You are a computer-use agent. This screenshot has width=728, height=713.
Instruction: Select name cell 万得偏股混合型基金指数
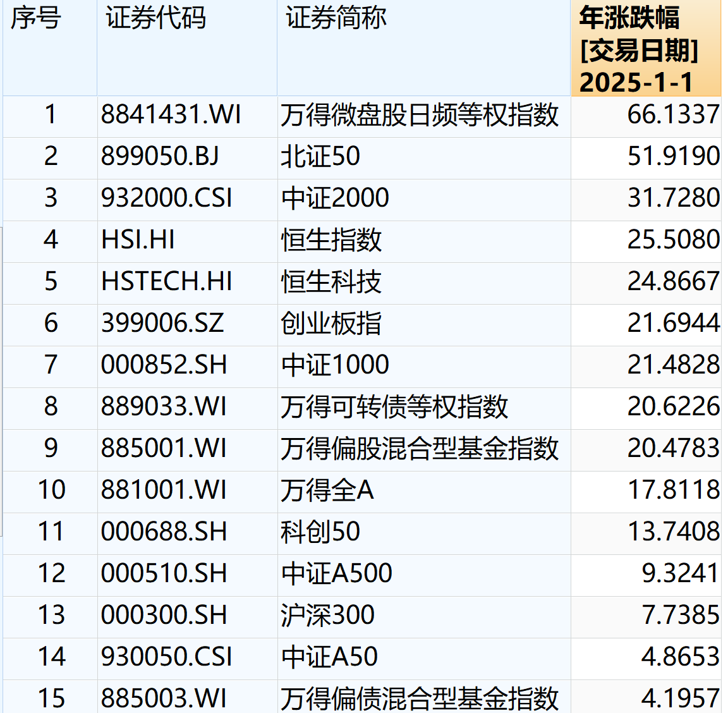click(424, 451)
